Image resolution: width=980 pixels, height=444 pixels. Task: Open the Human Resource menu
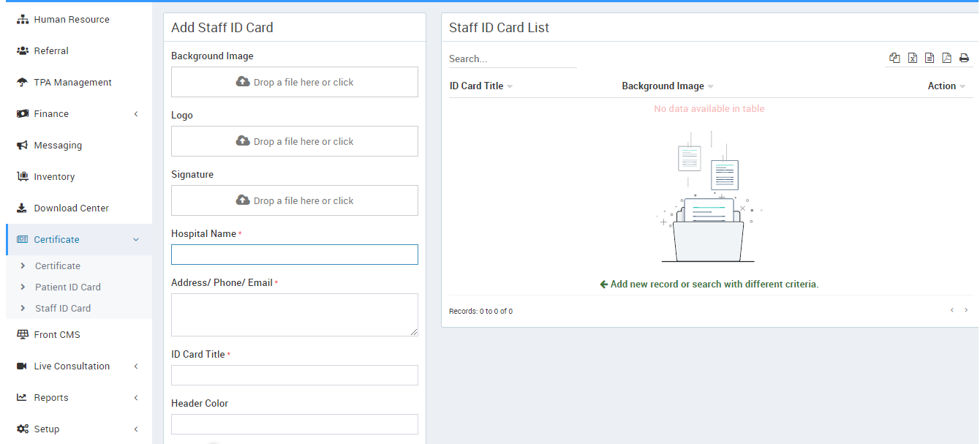coord(71,20)
